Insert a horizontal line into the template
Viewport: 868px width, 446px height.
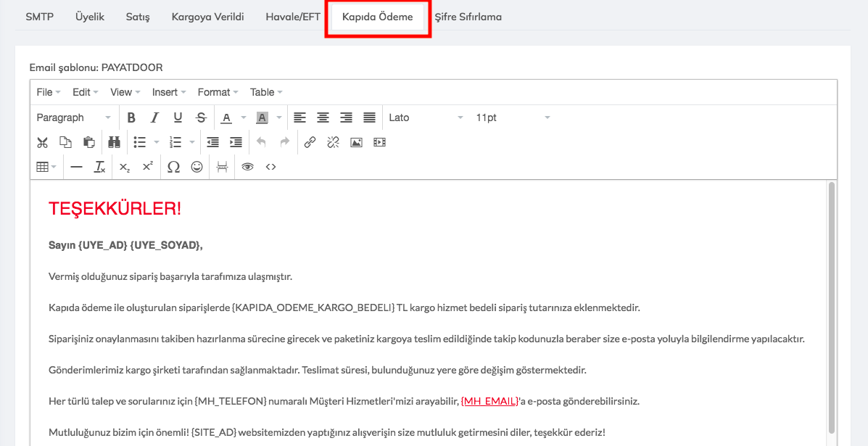click(76, 167)
